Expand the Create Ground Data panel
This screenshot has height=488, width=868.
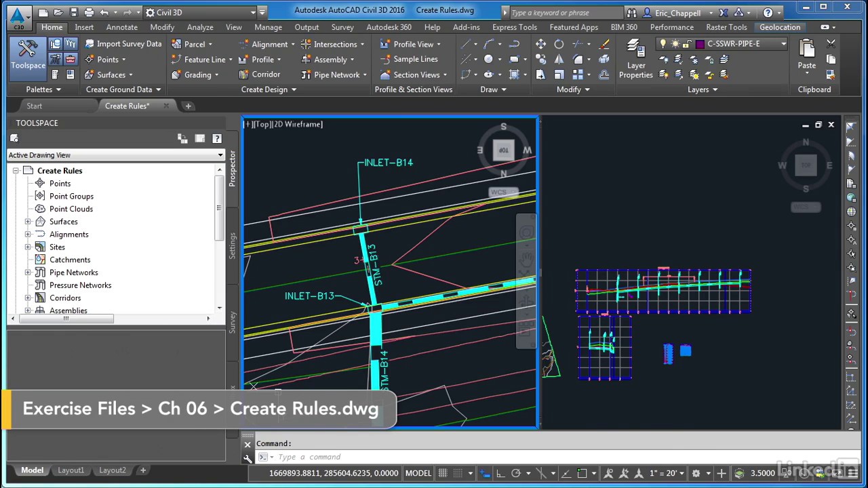(x=123, y=89)
